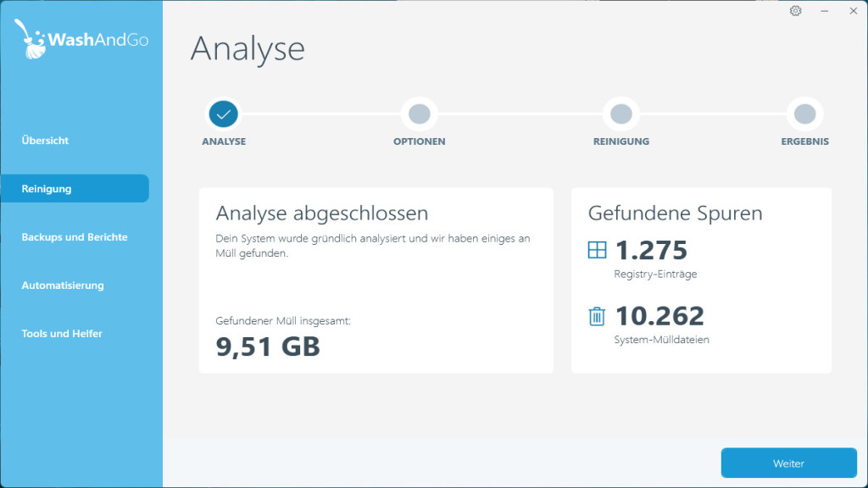Click the completed Analyse checkmark step circle
The width and height of the screenshot is (868, 488).
coord(223,114)
